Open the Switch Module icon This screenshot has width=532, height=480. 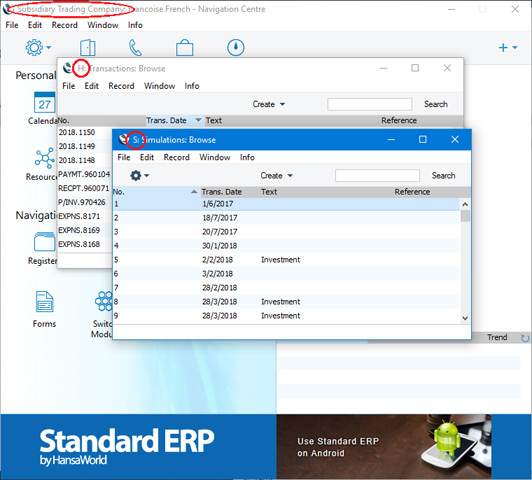point(103,301)
